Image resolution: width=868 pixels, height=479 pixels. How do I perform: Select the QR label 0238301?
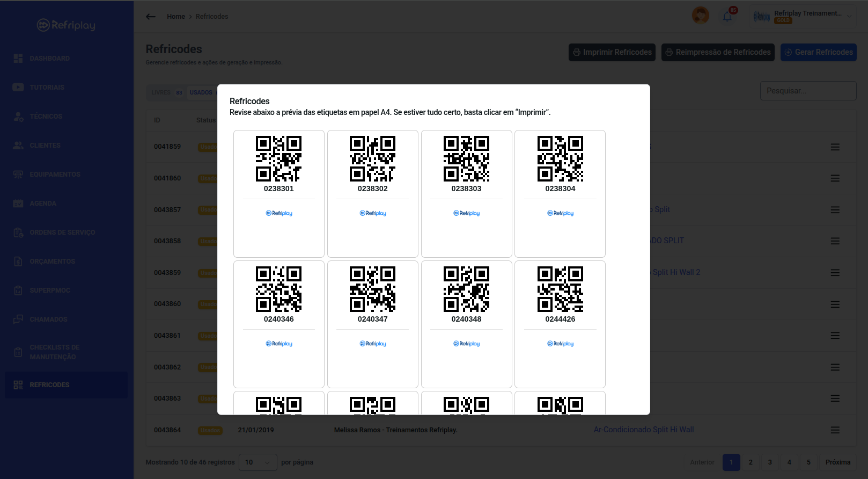coord(279,194)
